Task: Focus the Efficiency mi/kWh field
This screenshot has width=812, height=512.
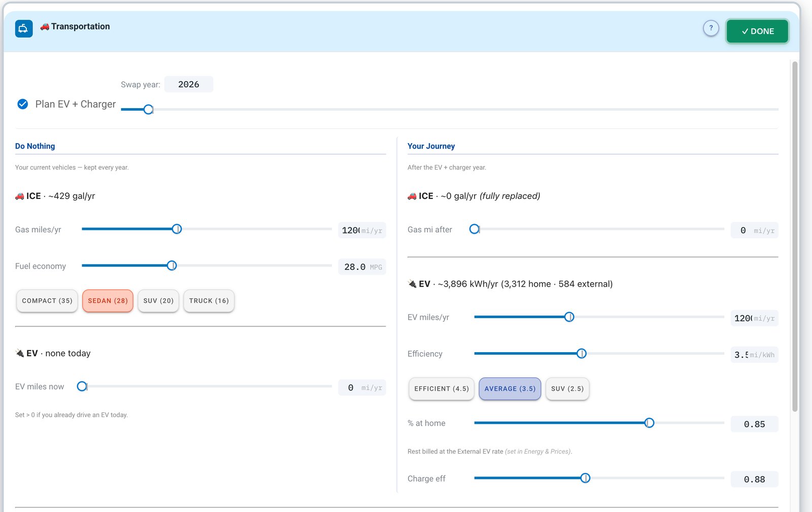Action: pos(754,355)
